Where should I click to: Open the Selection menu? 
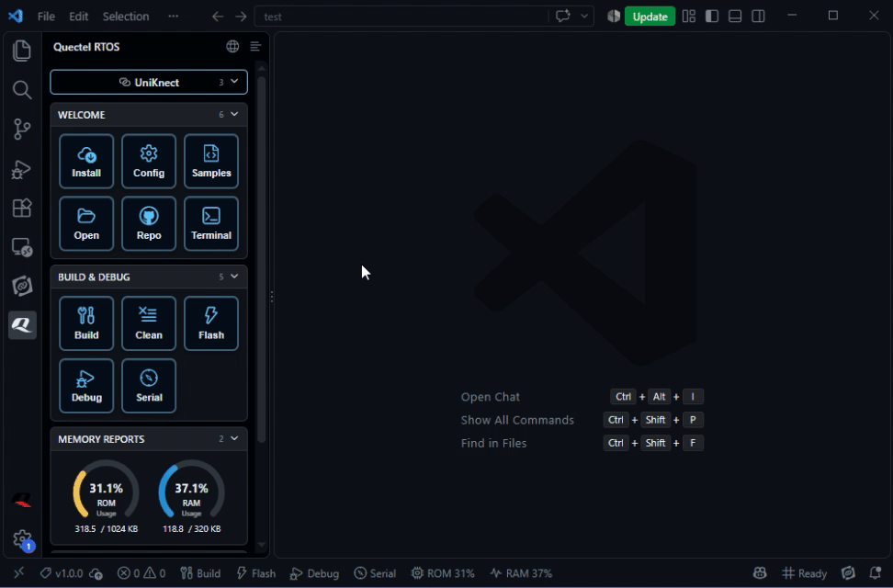click(126, 17)
